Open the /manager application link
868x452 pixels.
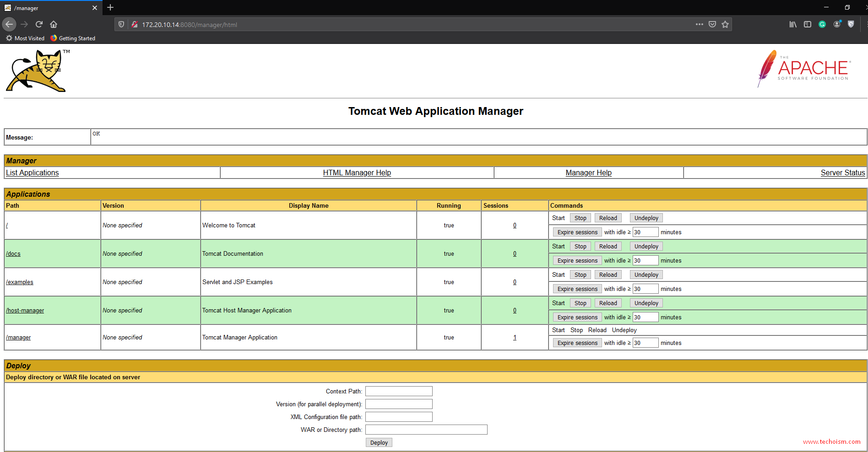click(18, 337)
